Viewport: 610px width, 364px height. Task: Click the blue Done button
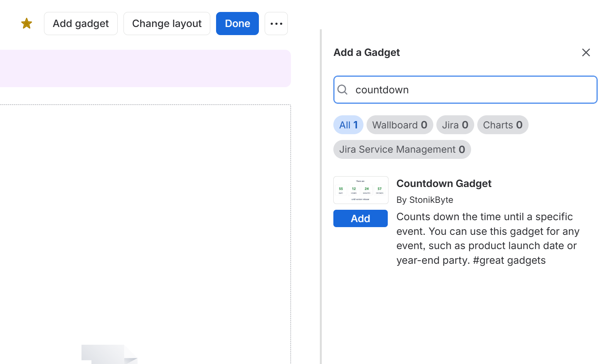pyautogui.click(x=237, y=24)
